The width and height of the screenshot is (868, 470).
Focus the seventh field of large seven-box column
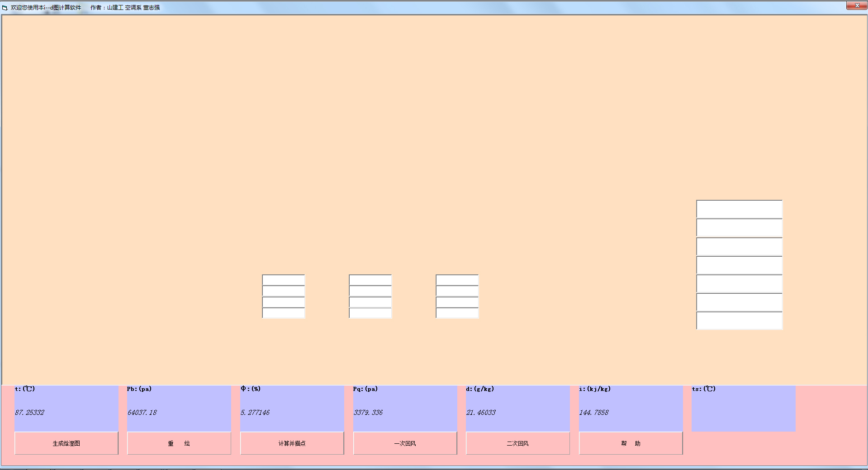coord(740,321)
